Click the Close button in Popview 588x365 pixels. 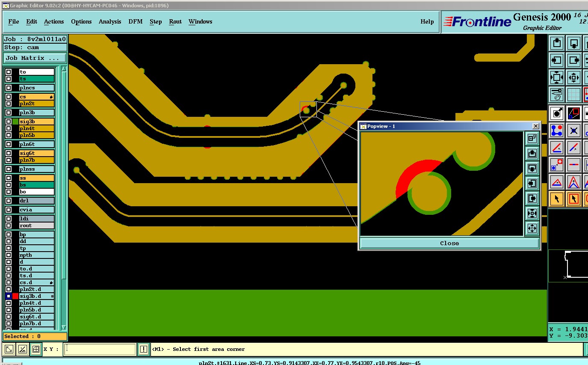point(449,243)
